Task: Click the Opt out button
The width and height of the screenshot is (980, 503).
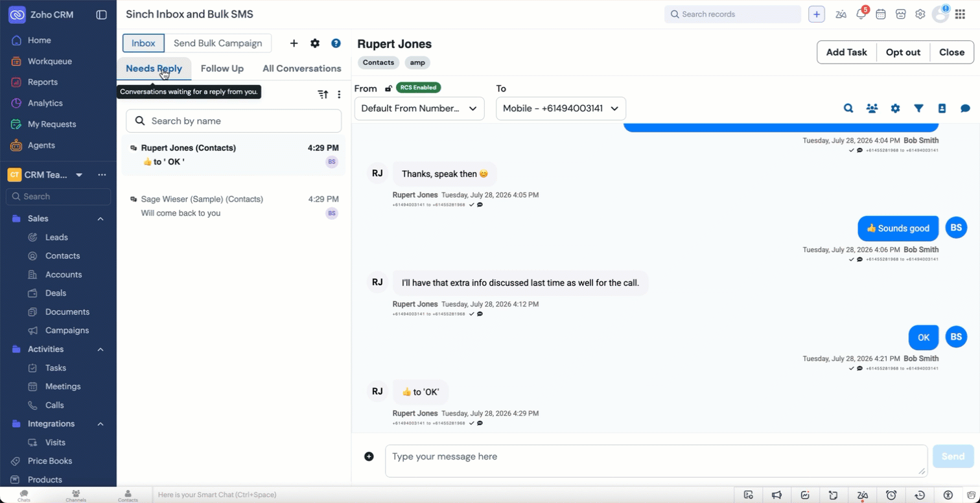Action: point(903,53)
